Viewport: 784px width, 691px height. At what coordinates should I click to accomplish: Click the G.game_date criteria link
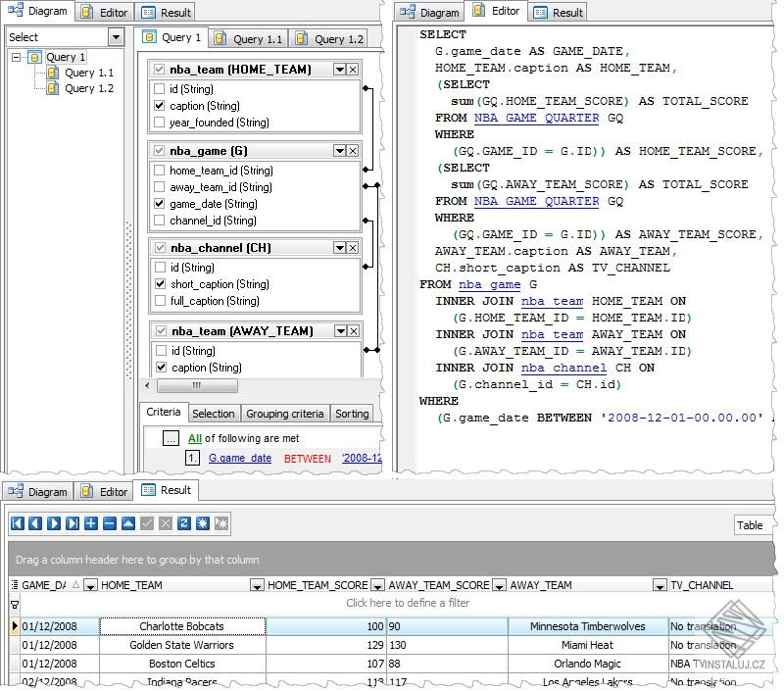click(240, 458)
